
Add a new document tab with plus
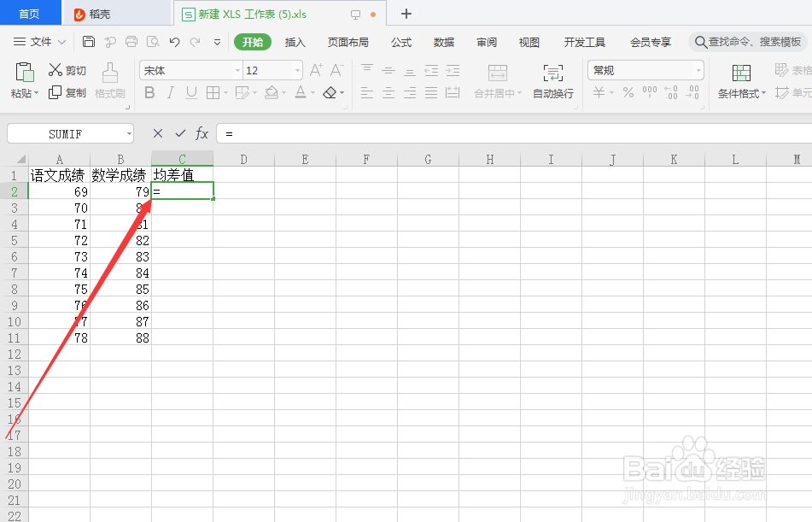pyautogui.click(x=406, y=14)
